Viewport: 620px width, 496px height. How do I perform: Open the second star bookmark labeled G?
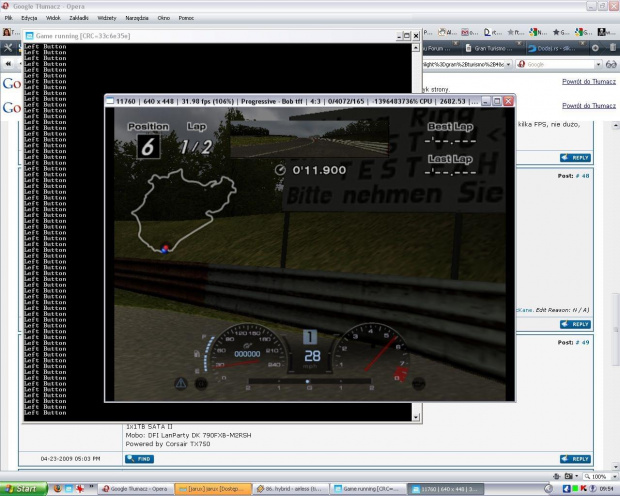point(556,32)
